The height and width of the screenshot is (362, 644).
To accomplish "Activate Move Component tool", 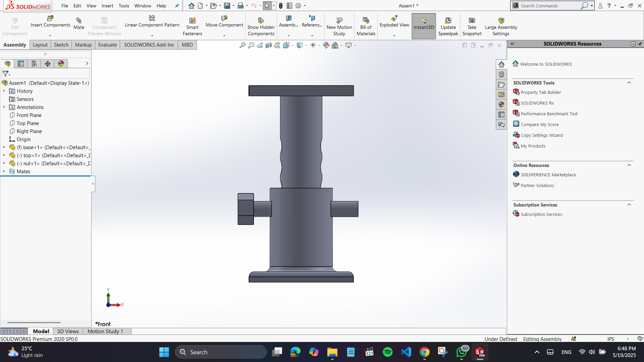I will [224, 21].
